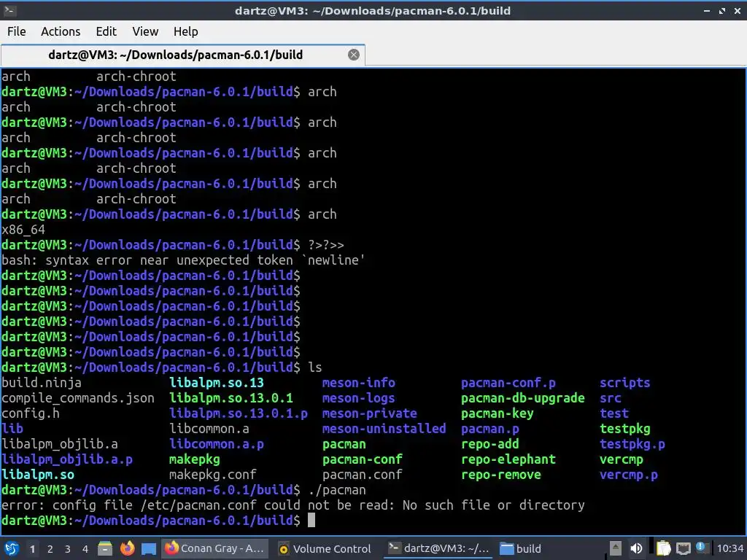Click the show desktop icon in the taskbar
Screen dimensions: 747x560
click(149, 549)
